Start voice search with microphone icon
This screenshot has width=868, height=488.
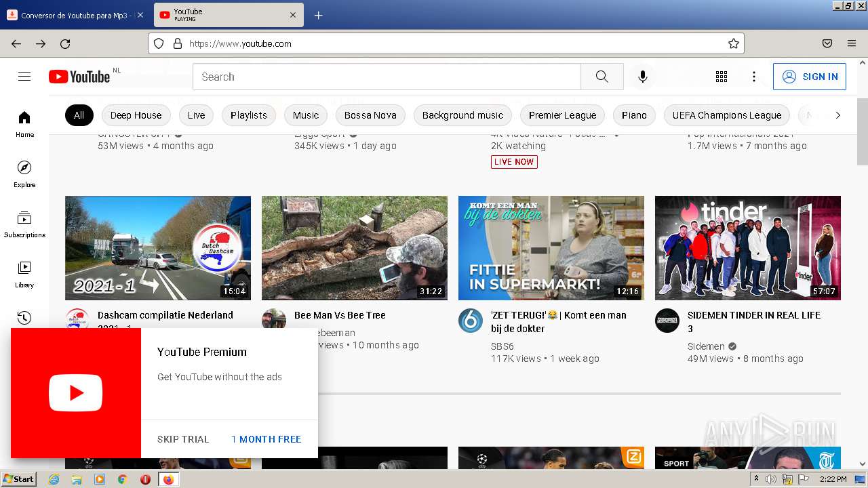pos(643,77)
